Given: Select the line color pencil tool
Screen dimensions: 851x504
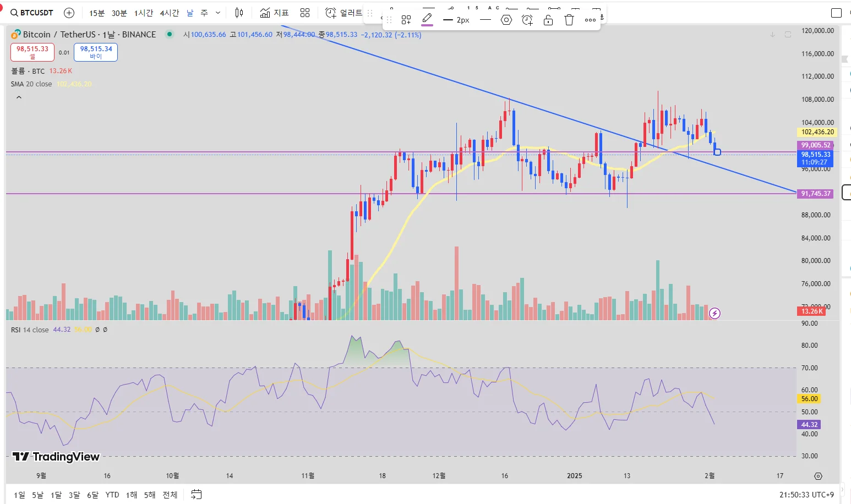Looking at the screenshot, I should click(x=427, y=20).
